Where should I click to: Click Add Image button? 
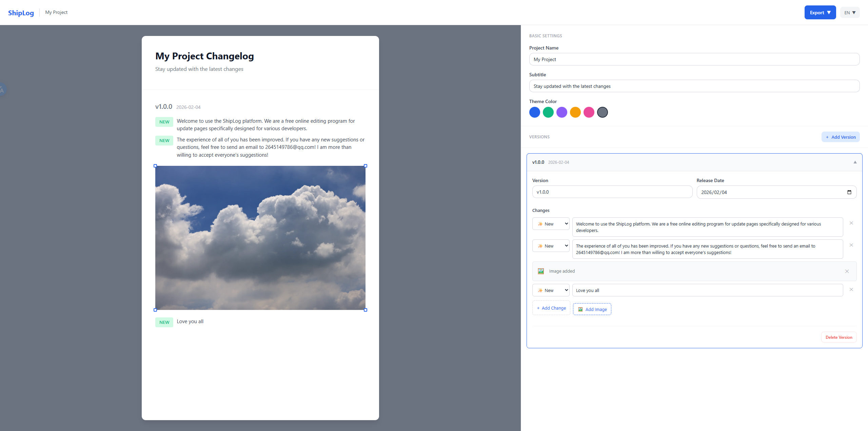click(x=592, y=309)
